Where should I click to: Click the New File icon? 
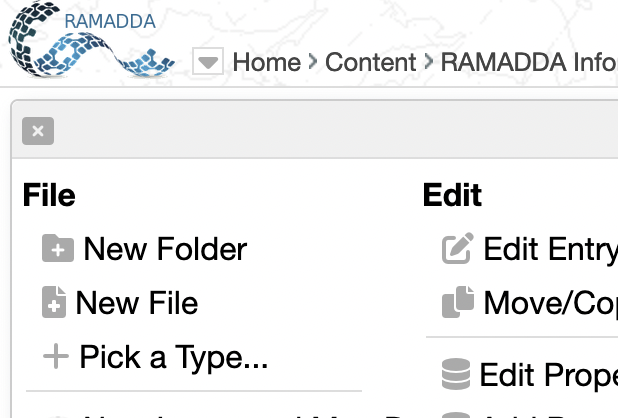tap(54, 303)
